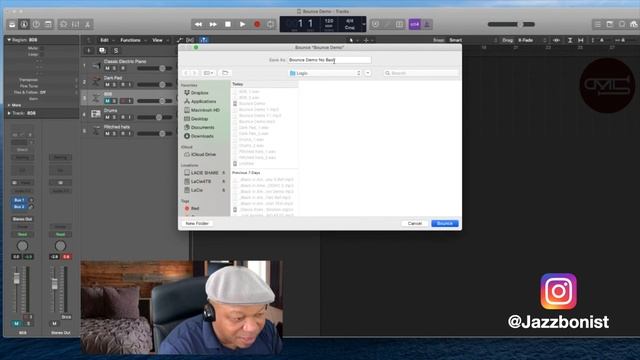Toggle the Show Automation button
Screen dimensions: 640x360
180,40
